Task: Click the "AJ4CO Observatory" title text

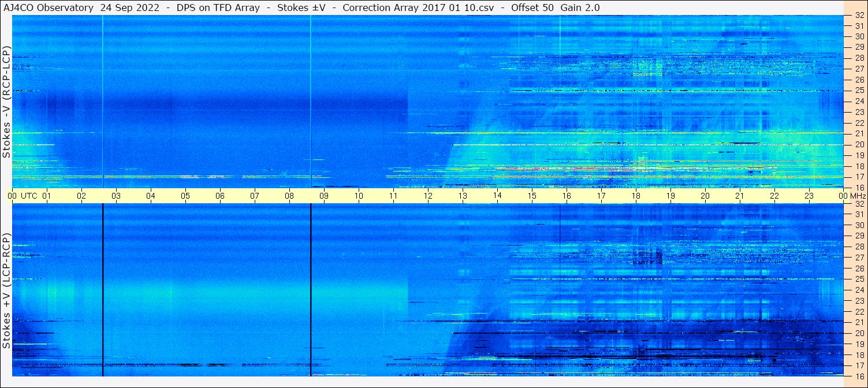Action: [49, 8]
